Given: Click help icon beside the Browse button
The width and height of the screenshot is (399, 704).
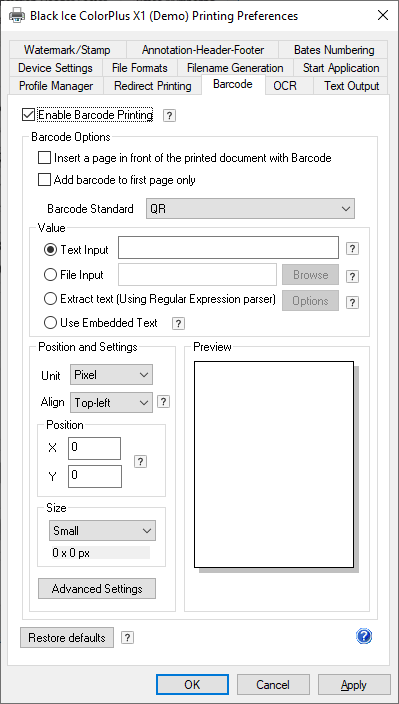Looking at the screenshot, I should [353, 277].
